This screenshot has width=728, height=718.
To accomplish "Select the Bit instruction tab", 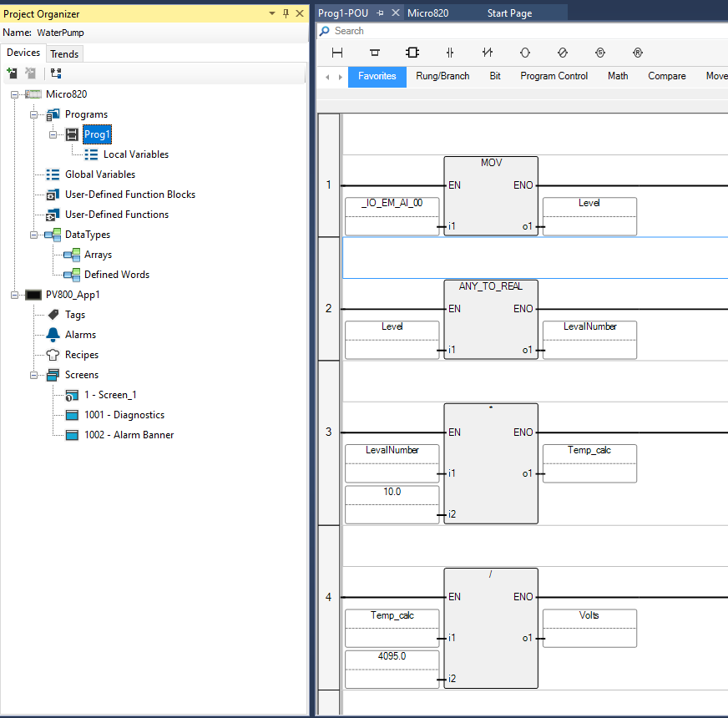I will (x=495, y=76).
